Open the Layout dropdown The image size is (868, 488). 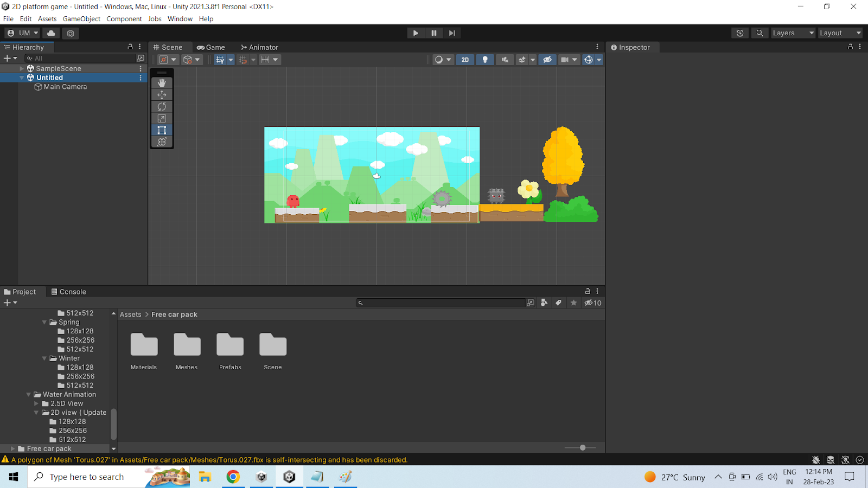click(840, 33)
